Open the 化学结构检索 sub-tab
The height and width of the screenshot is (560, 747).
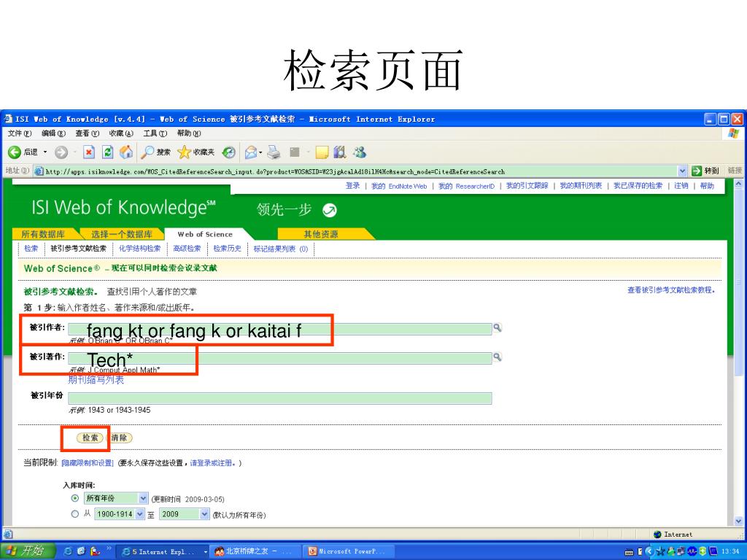[139, 249]
